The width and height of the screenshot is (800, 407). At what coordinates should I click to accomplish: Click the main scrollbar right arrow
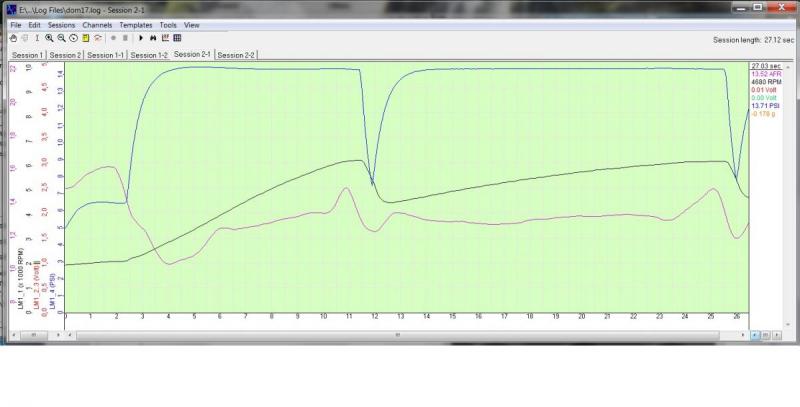[x=743, y=335]
